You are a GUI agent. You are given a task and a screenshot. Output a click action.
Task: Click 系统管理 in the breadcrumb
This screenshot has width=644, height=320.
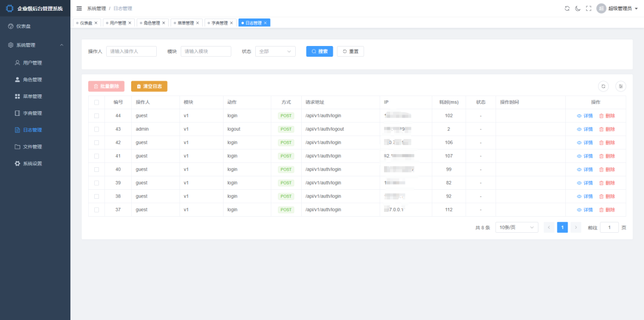[97, 8]
